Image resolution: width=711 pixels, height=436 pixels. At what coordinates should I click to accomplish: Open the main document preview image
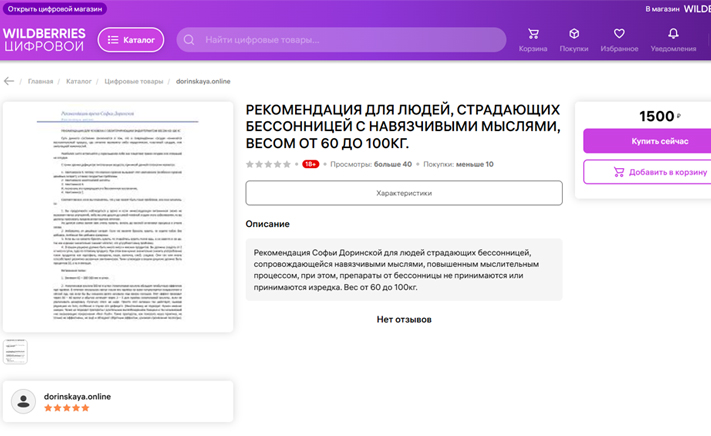tap(118, 216)
